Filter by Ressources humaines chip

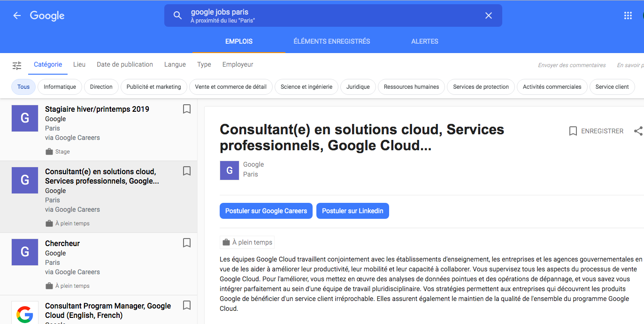[412, 87]
